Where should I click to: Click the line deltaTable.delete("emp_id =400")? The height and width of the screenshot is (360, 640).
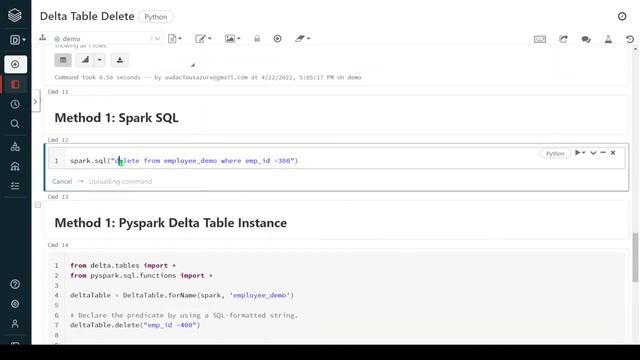[x=135, y=325]
